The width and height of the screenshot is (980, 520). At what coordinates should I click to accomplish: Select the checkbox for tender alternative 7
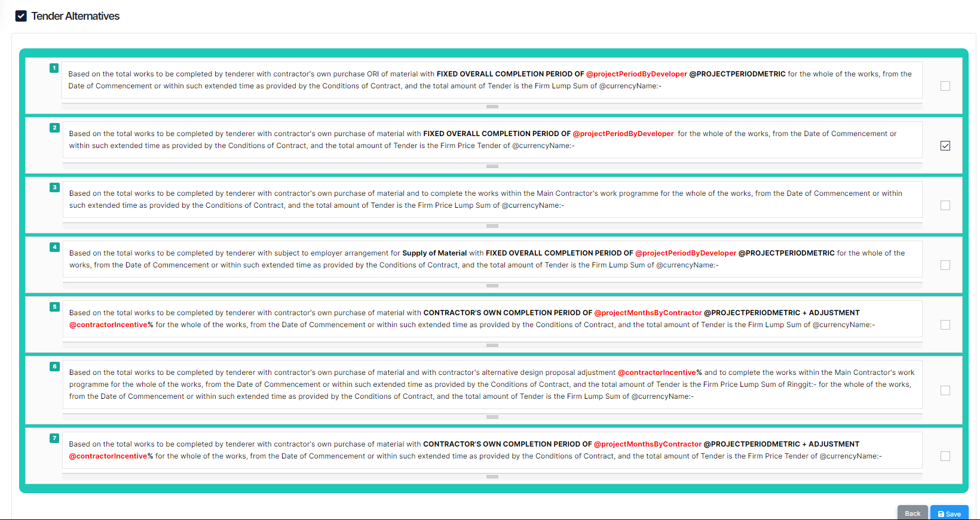[945, 456]
